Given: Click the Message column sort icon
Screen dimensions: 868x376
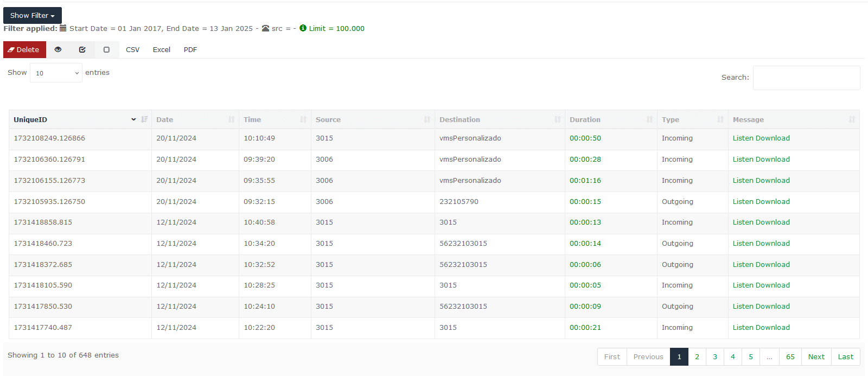Looking at the screenshot, I should coord(852,119).
